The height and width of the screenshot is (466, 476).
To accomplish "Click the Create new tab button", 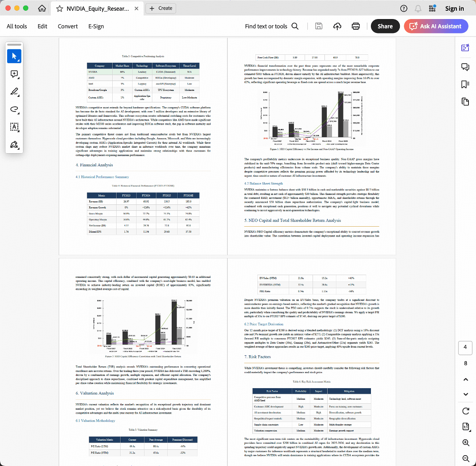I will [161, 8].
